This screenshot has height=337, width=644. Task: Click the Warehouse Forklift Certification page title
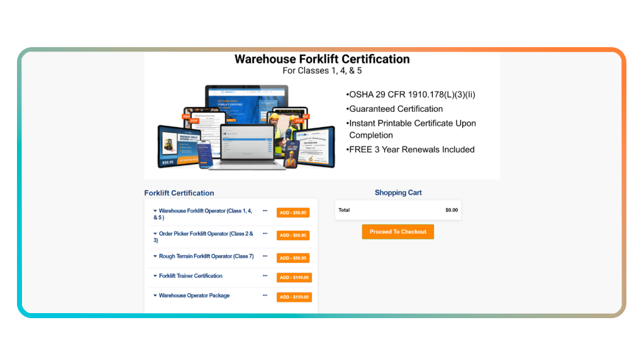tap(322, 59)
